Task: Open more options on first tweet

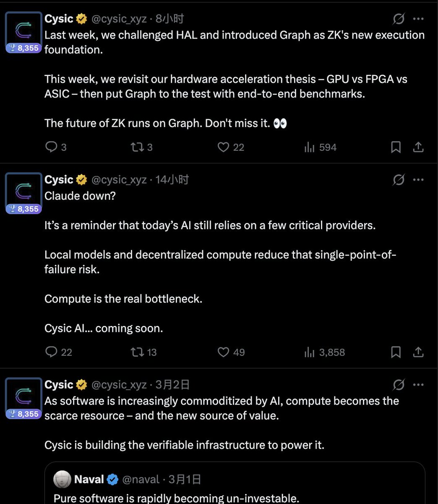Action: (418, 19)
